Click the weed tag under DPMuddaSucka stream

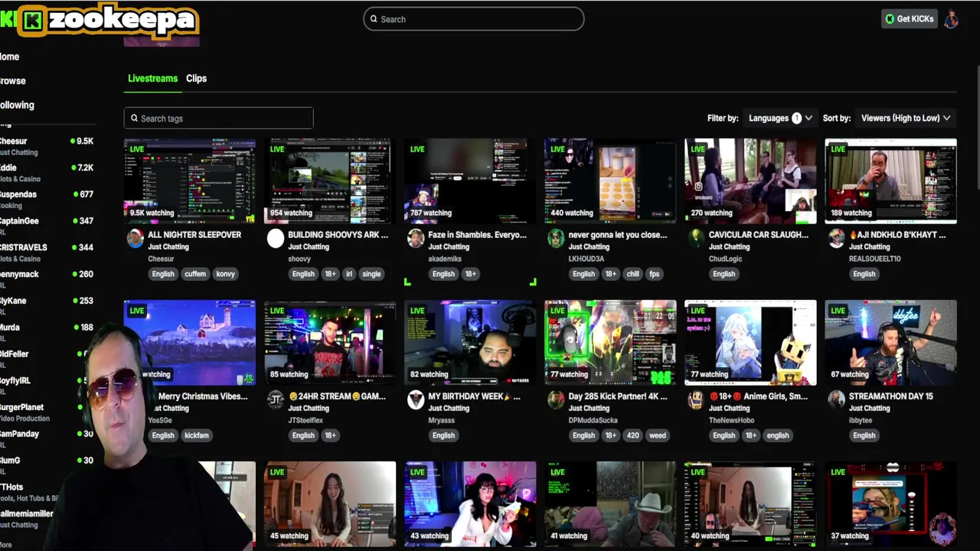coord(658,435)
